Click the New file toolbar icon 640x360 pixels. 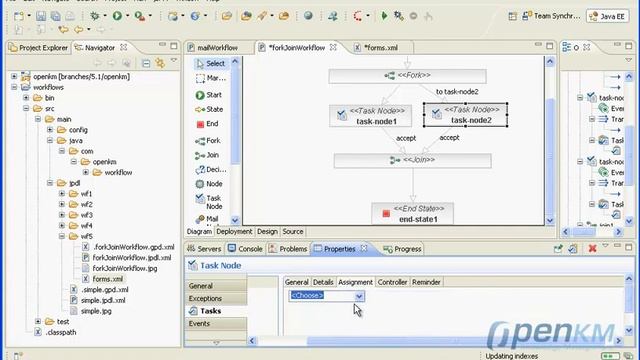(x=18, y=16)
